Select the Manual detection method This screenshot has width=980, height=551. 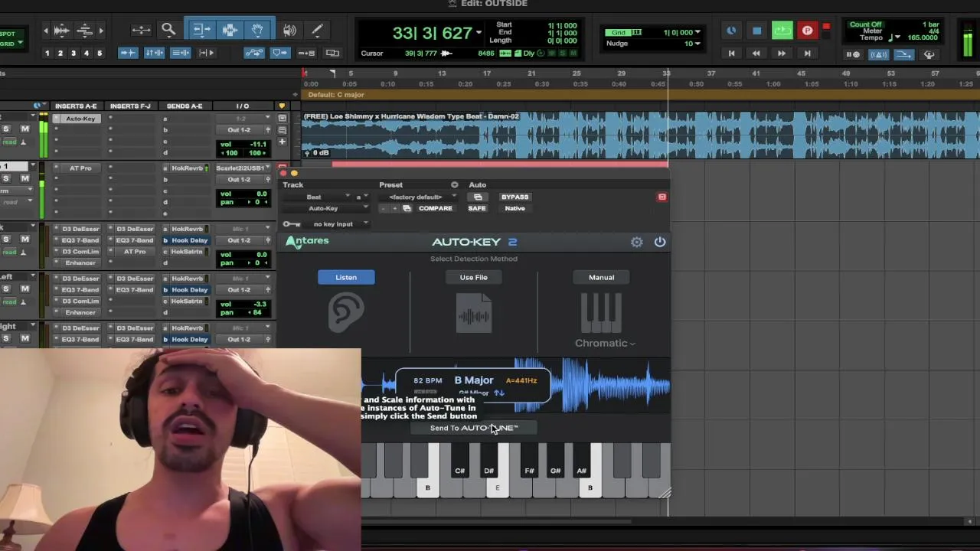click(x=601, y=278)
